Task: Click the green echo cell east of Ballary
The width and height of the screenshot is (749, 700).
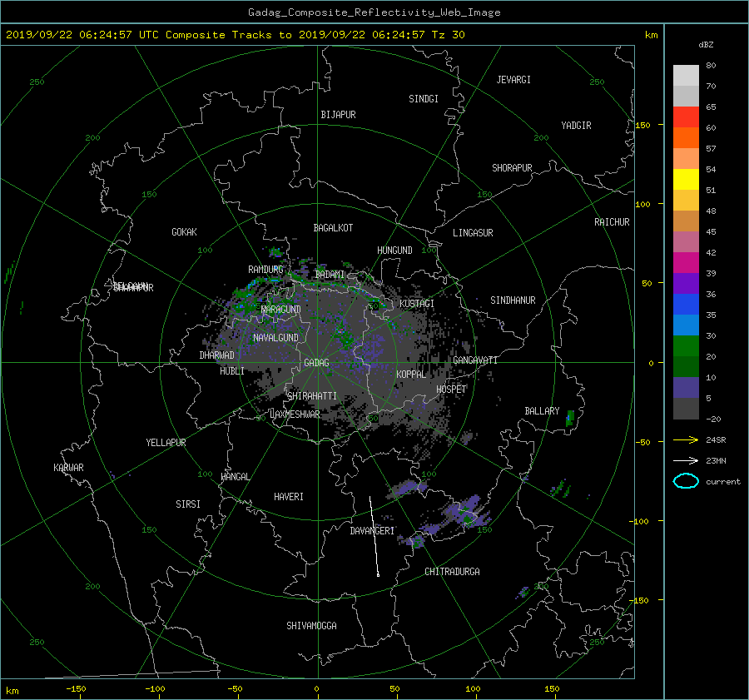Action: click(x=569, y=418)
